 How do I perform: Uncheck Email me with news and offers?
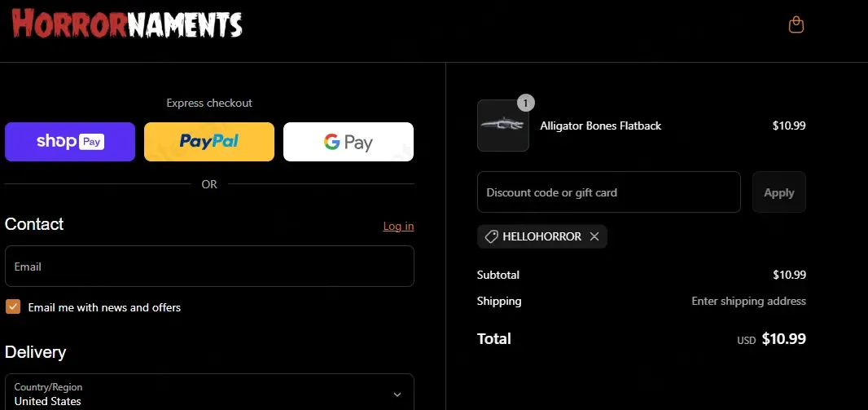pos(13,307)
